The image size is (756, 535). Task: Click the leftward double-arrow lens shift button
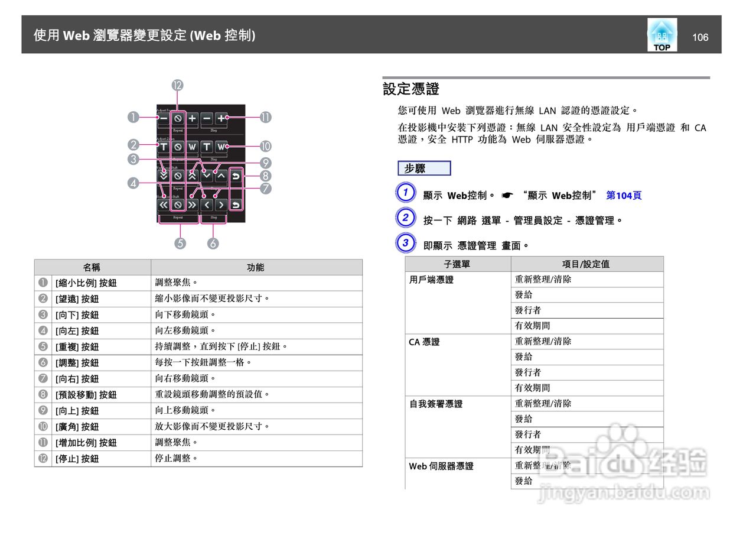[163, 204]
